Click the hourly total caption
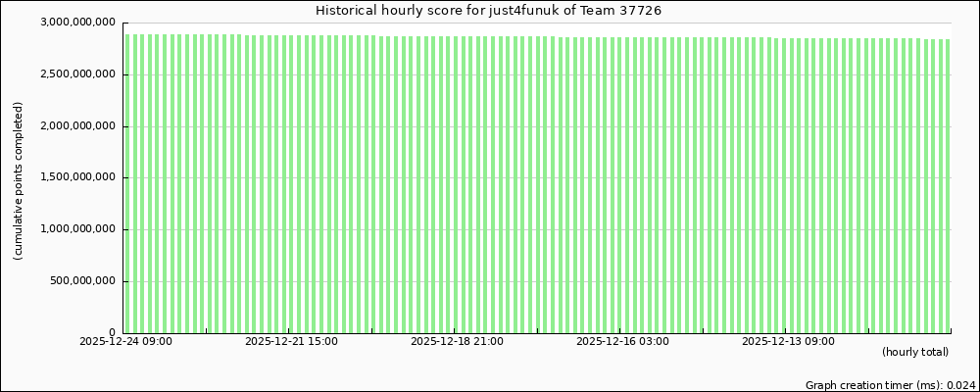 pos(914,352)
